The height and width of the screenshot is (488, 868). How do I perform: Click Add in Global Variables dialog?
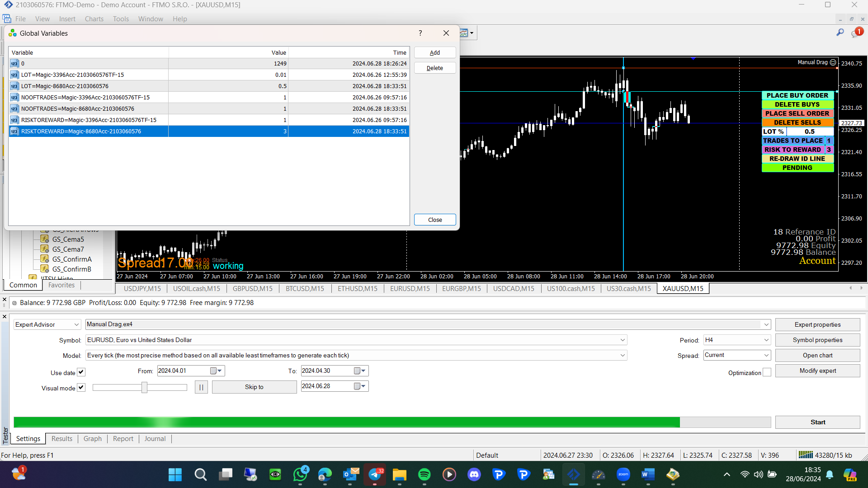435,53
